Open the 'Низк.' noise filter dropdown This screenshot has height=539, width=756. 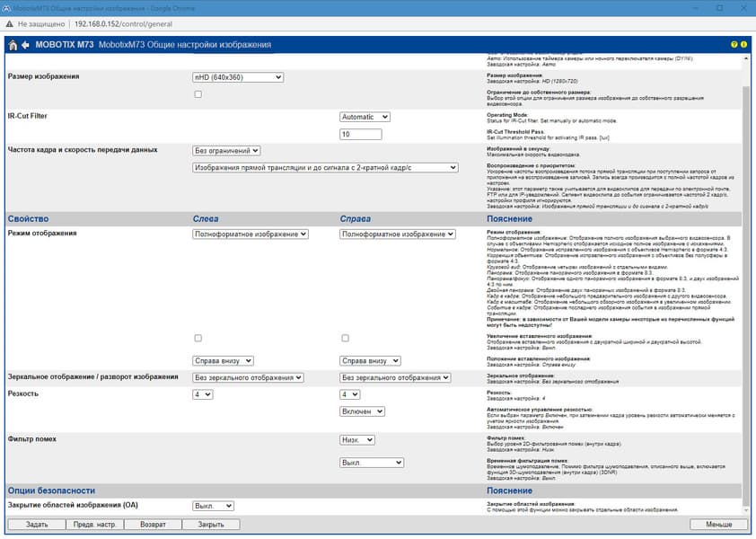coord(356,440)
